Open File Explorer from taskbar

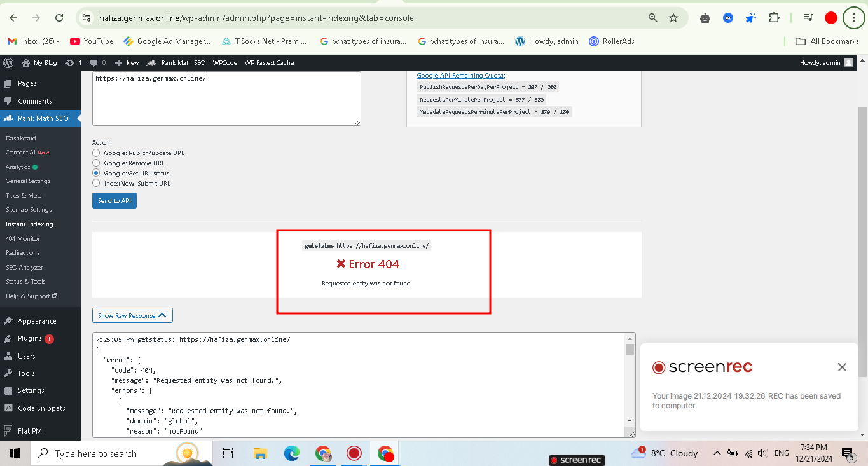[260, 453]
